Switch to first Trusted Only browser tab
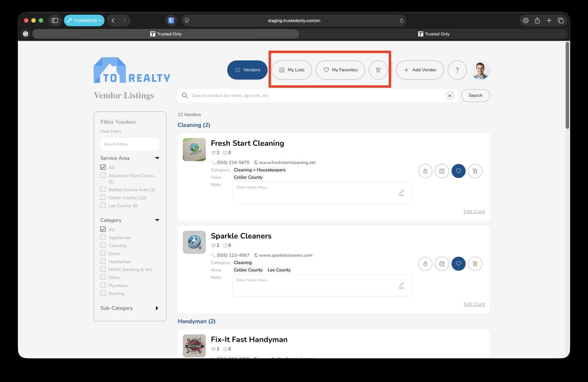This screenshot has height=382, width=588. pos(166,34)
